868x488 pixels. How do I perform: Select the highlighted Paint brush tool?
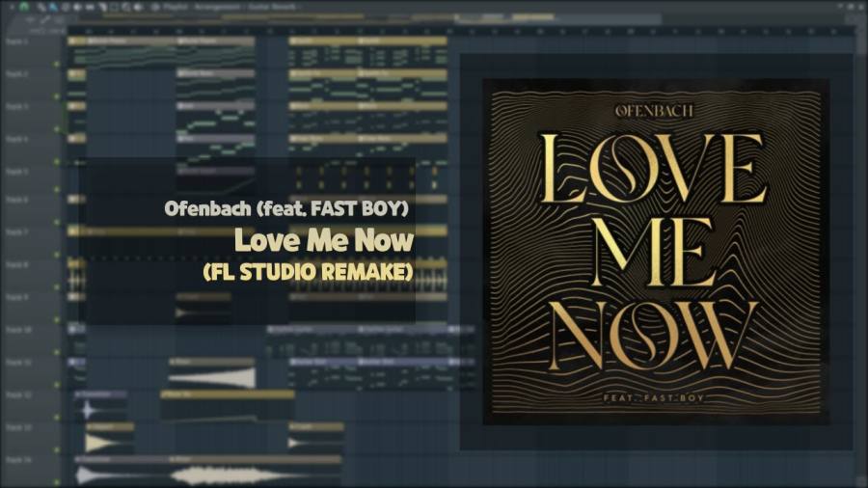point(53,7)
